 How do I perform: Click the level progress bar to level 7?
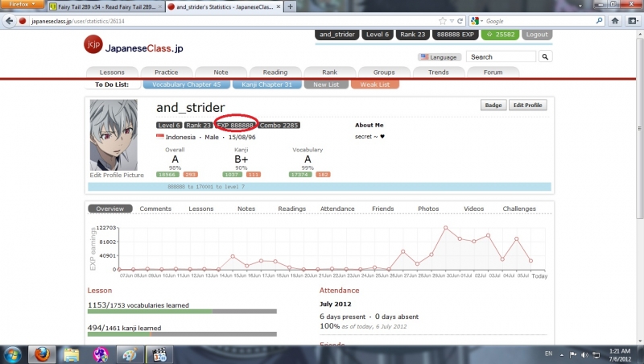pos(319,186)
